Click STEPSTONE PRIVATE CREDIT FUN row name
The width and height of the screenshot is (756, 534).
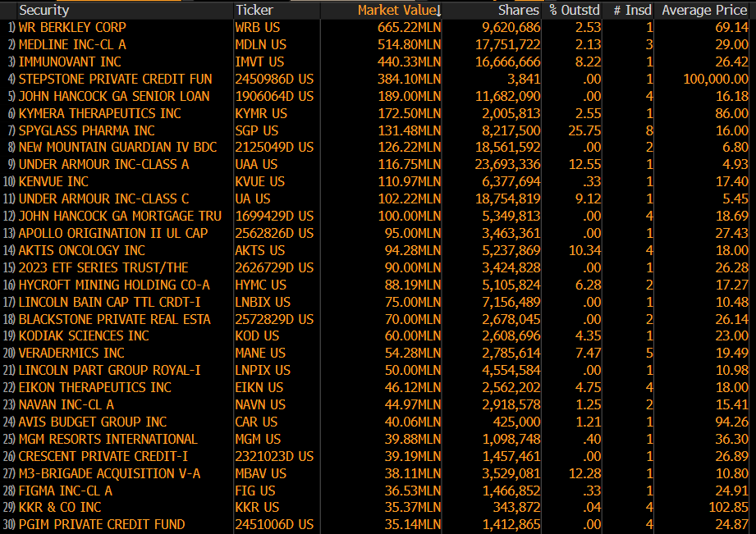tap(115, 79)
